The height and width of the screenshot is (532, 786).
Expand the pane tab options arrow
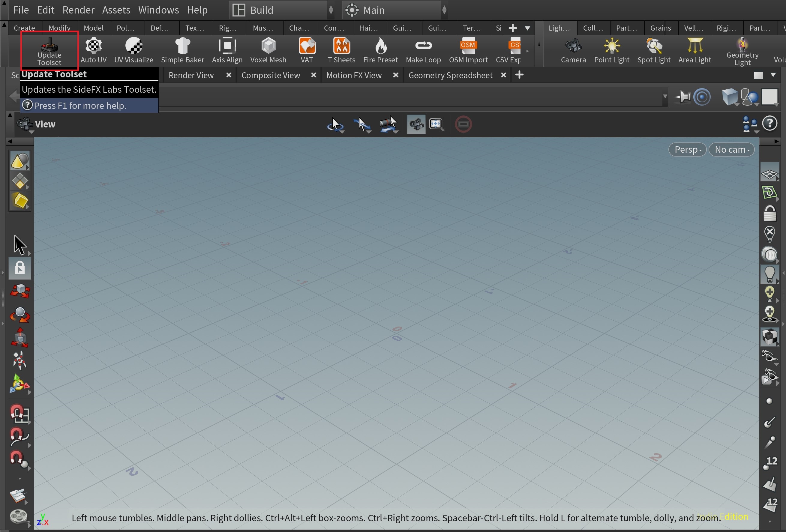pos(773,75)
